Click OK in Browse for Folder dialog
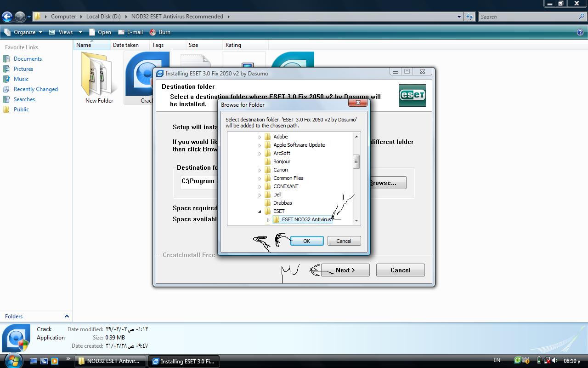The image size is (588, 368). (x=306, y=241)
